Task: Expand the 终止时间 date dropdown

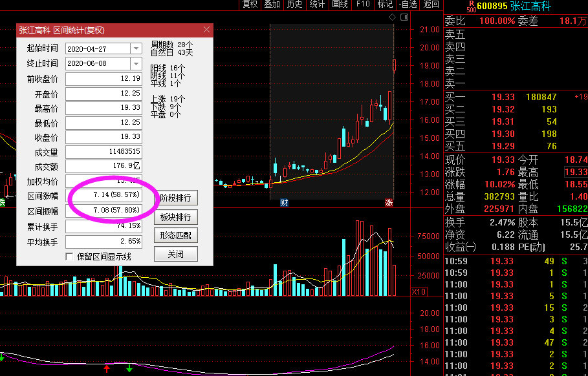Action: click(x=136, y=63)
